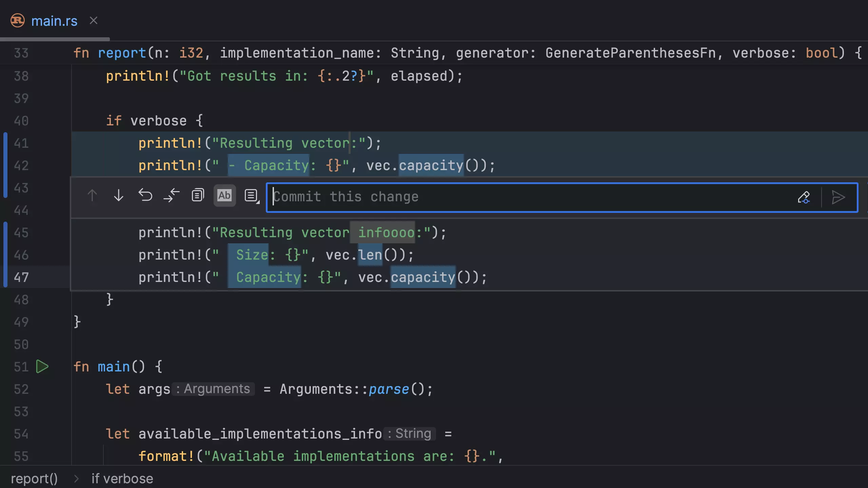Click the Rust file icon on tab
The width and height of the screenshot is (868, 488).
click(17, 21)
